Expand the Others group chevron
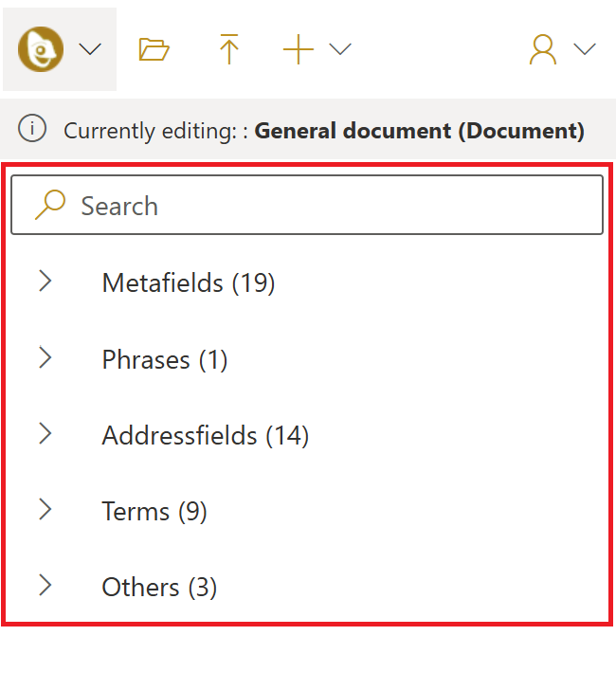616x690 pixels. pos(45,587)
